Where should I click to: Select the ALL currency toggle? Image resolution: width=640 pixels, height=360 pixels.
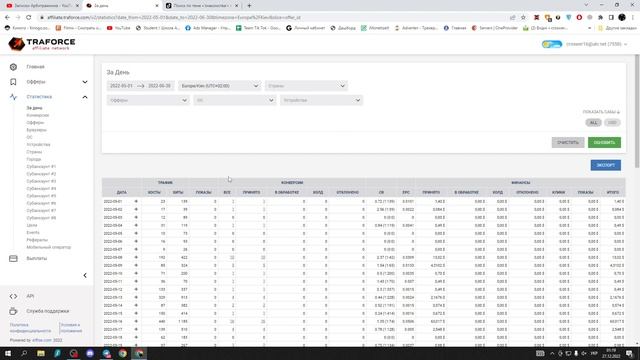593,123
